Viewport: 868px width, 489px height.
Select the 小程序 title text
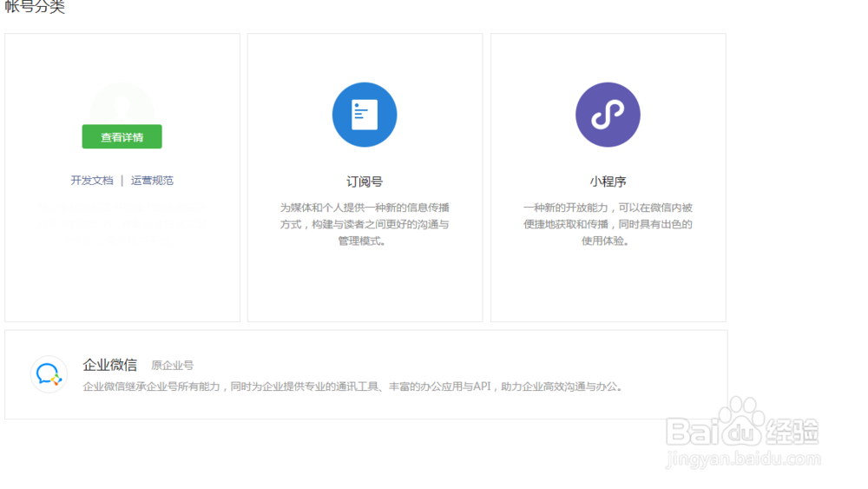coord(608,182)
